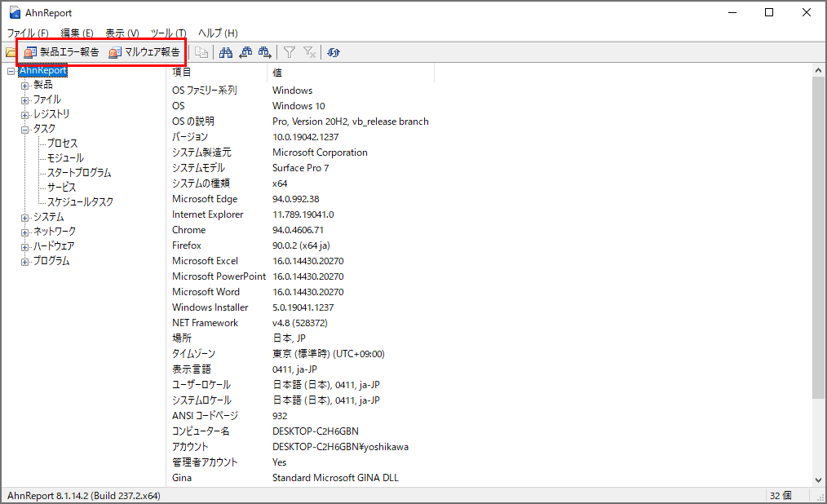Expand the ファイル tree node
The width and height of the screenshot is (827, 504).
point(24,100)
